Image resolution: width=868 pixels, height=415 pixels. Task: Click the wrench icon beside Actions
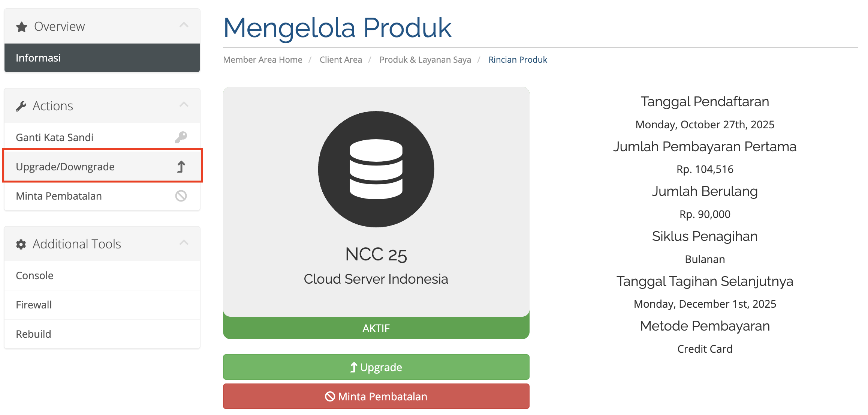click(x=21, y=107)
